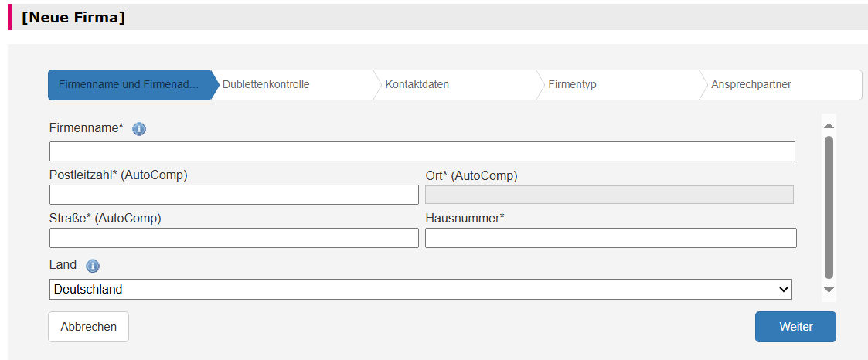
Task: Click the disabled Ort autocomplete field
Action: (610, 195)
